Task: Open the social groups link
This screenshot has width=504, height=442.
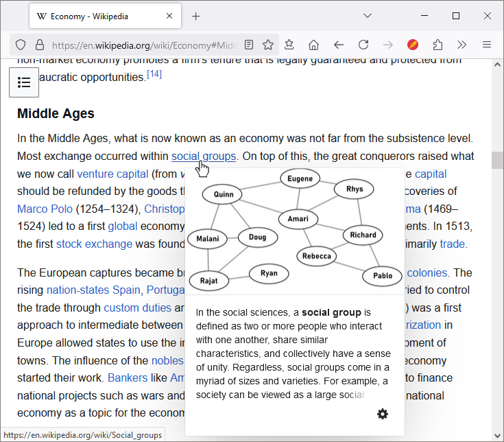Action: click(x=204, y=156)
